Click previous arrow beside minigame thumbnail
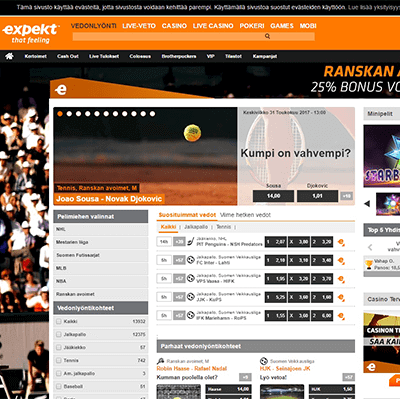Viewport: 400px width, 400px height. click(367, 203)
